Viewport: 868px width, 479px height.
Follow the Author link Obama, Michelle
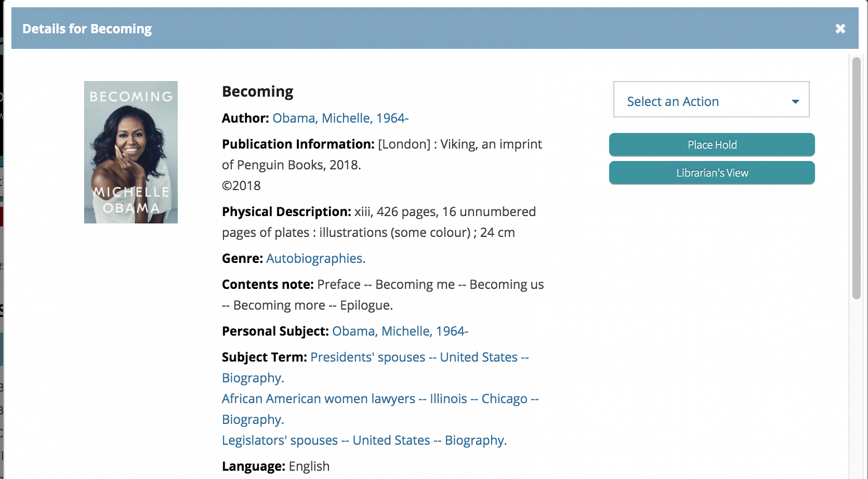click(x=340, y=118)
